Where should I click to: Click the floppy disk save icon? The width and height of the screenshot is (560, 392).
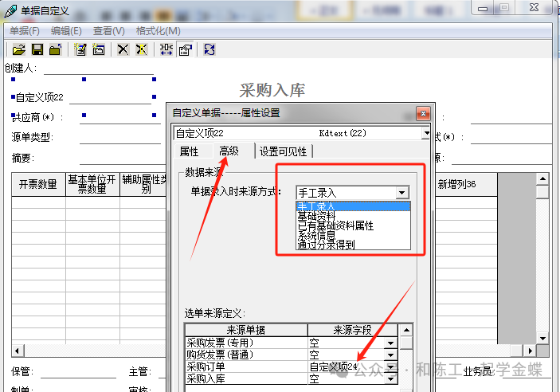coord(37,49)
